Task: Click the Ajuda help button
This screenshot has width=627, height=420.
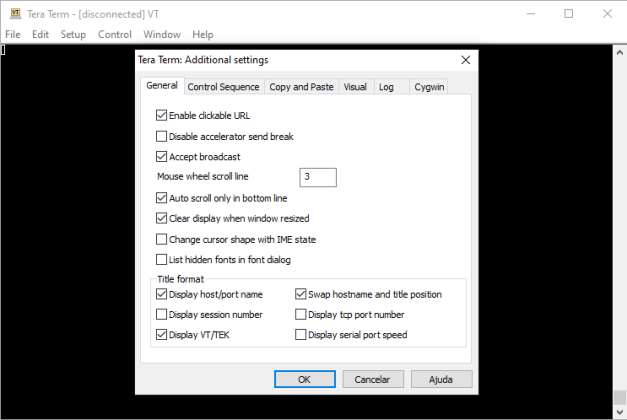Action: coord(441,379)
